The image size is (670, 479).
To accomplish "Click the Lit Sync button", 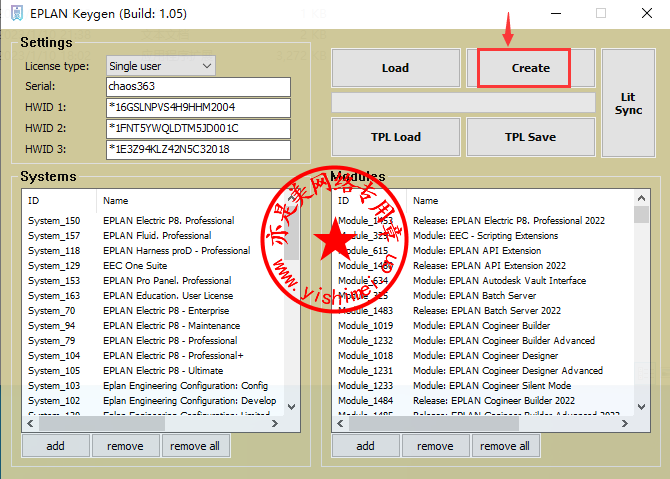I will [628, 103].
